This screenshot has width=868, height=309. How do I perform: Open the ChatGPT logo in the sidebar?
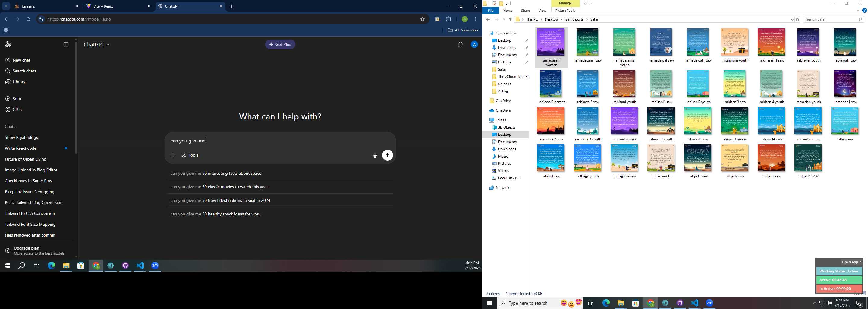(8, 45)
